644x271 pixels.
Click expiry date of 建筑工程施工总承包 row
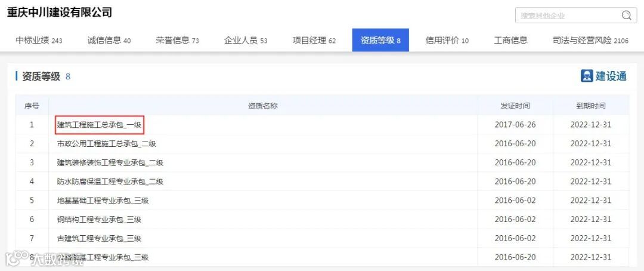click(590, 125)
